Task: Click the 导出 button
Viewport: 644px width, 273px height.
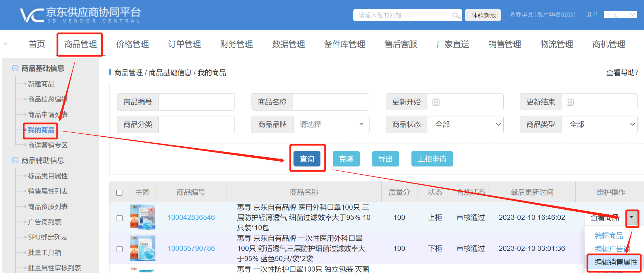Action: click(385, 159)
